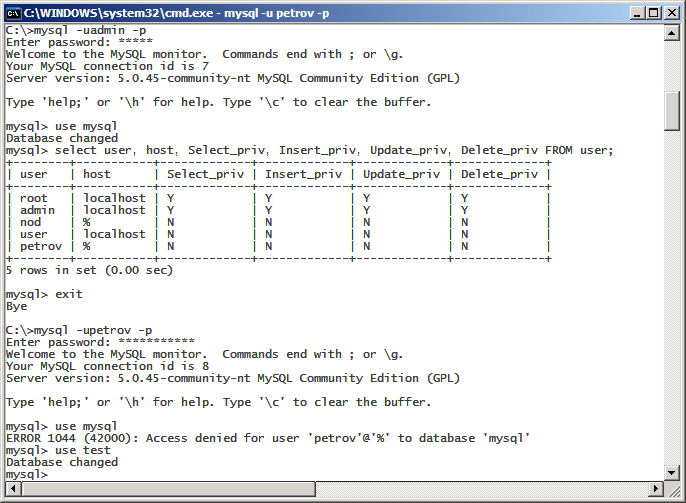Click the 'C:\>mysql -uadmin -p' command line
Image resolution: width=686 pixels, height=503 pixels.
tap(76, 30)
